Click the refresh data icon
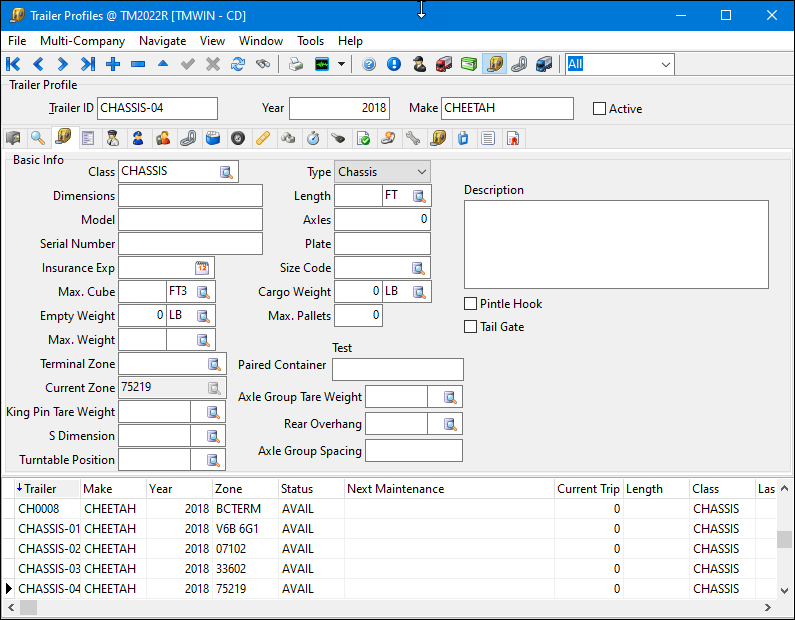This screenshot has height=620, width=795. 238,65
